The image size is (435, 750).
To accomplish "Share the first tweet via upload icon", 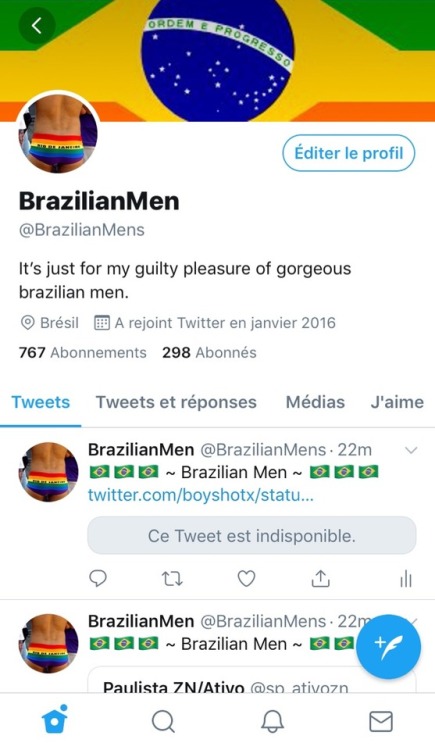I will tap(321, 578).
